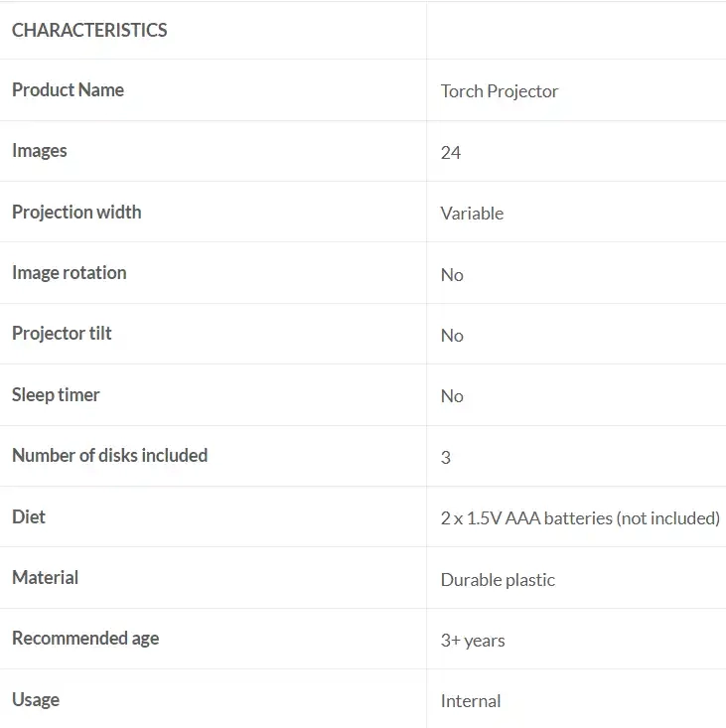Select the Image rotation label
Screen dimensions: 726x728
click(x=69, y=273)
